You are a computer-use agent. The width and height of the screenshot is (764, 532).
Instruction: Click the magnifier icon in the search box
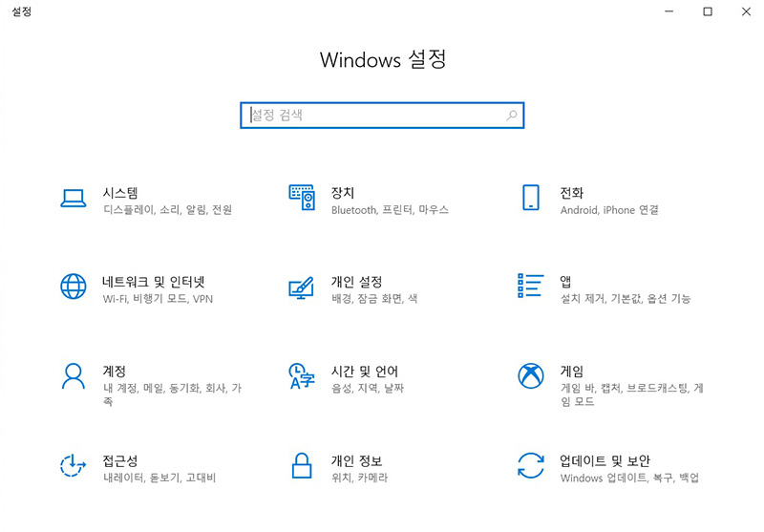click(x=512, y=116)
